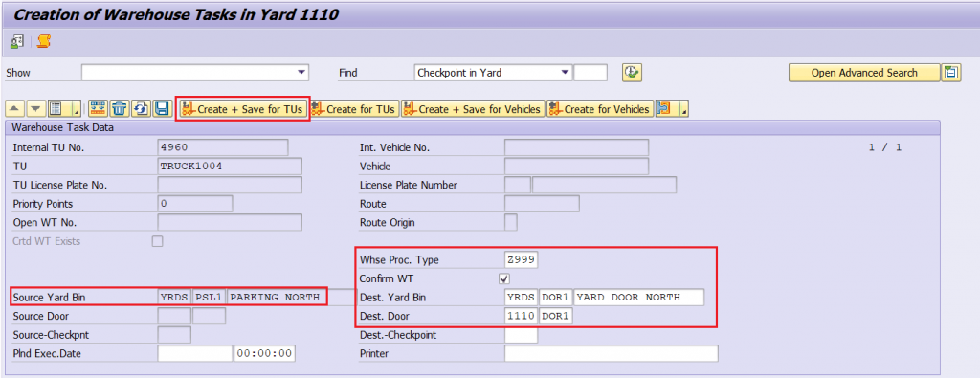Image resolution: width=980 pixels, height=378 pixels.
Task: Click the refresh icon in task toolbar
Action: pos(141,109)
